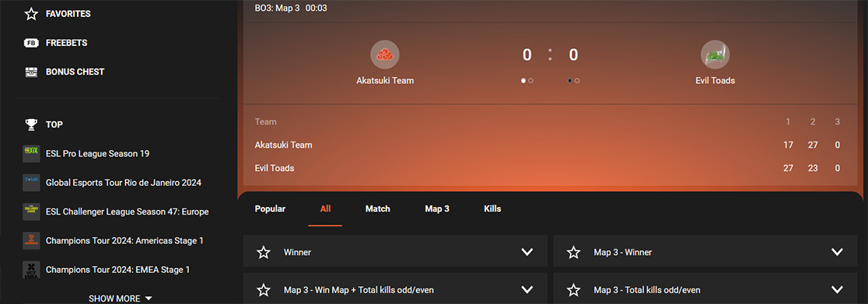This screenshot has height=304, width=868.
Task: Click the Akatsuki Team logo
Action: click(385, 55)
